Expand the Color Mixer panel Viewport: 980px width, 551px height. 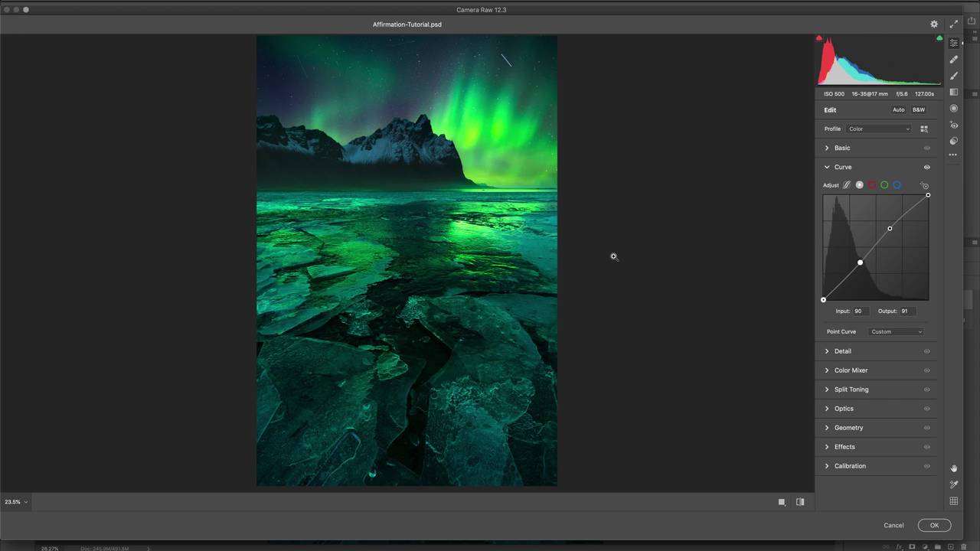tap(851, 370)
